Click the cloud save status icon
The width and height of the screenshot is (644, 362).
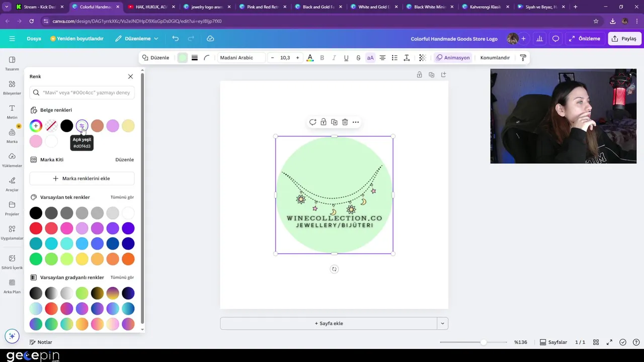[x=210, y=39]
